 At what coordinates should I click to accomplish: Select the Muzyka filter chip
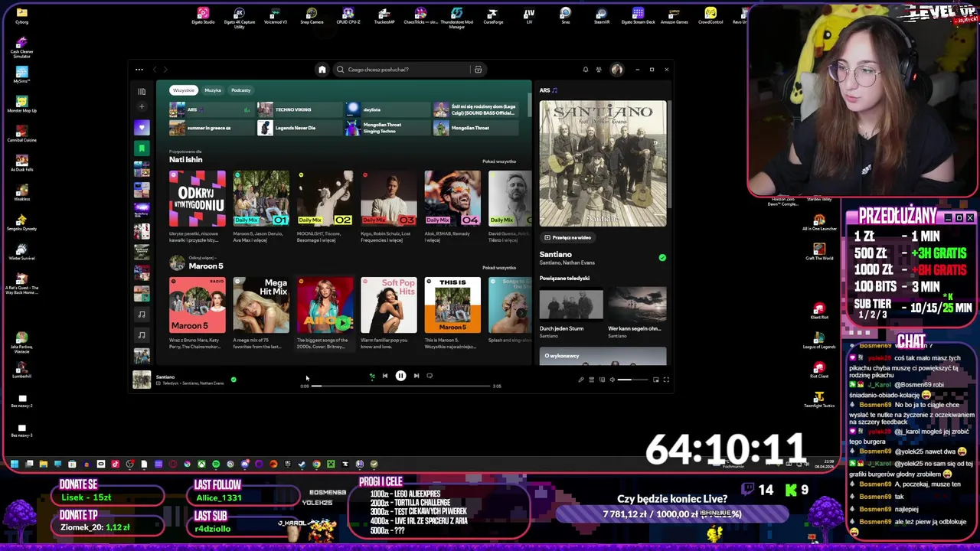pyautogui.click(x=213, y=90)
